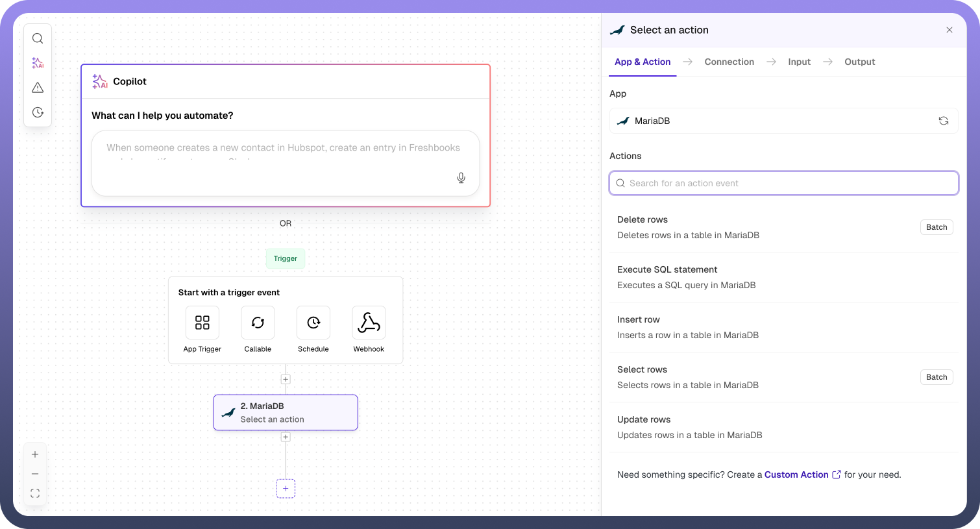This screenshot has height=529, width=980.
Task: Select the Schedule trigger icon
Action: click(313, 323)
